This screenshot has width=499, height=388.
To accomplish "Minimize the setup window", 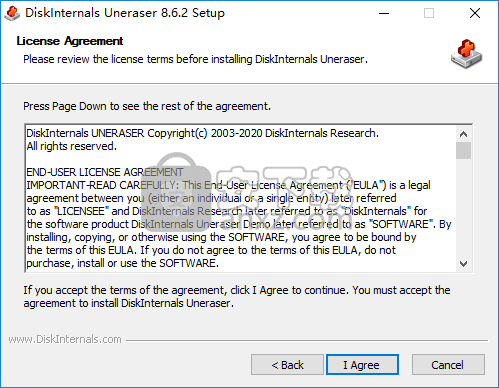I will pyautogui.click(x=384, y=13).
